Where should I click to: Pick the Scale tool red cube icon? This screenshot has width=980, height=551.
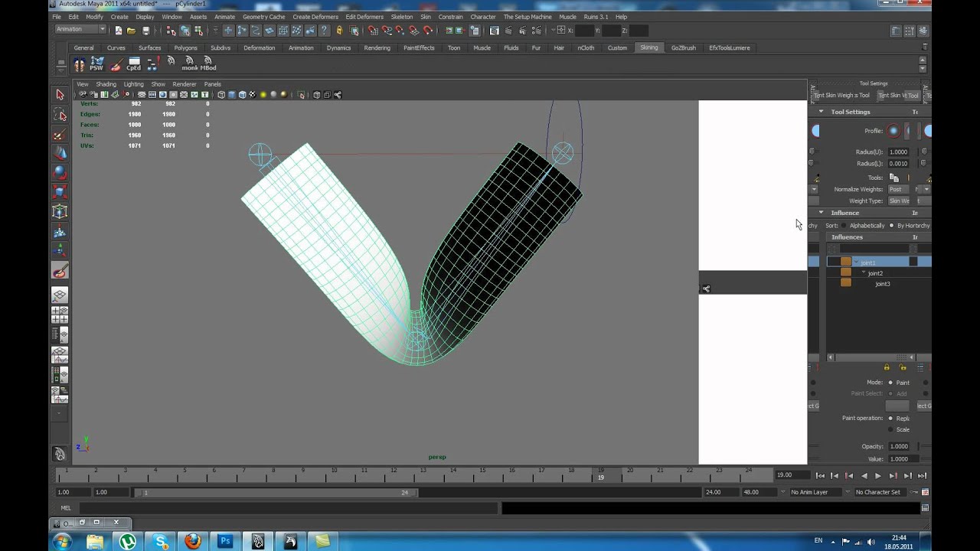pyautogui.click(x=60, y=193)
